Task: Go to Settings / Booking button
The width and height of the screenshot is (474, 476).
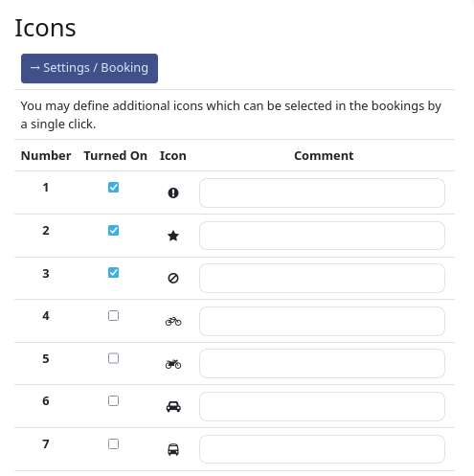Action: coord(89,68)
